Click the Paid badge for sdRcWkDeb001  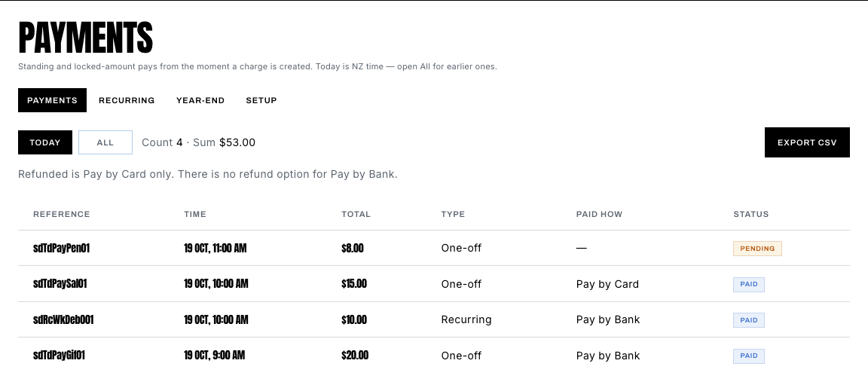click(x=749, y=319)
